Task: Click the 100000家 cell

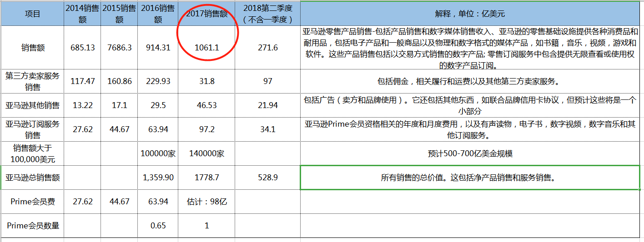Action: (158, 153)
